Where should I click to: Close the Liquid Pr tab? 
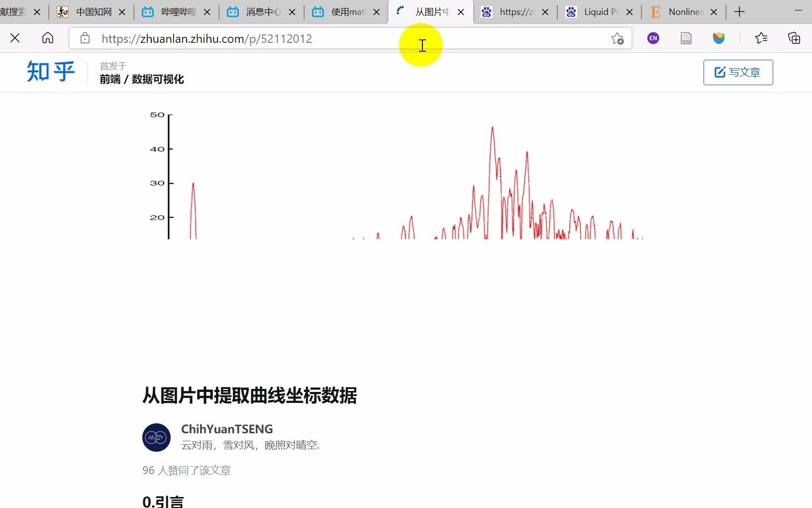tap(629, 12)
